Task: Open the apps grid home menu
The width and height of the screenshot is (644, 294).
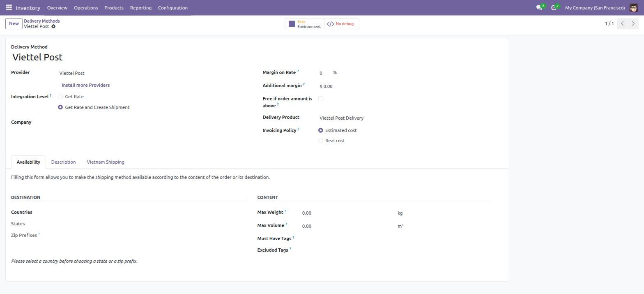Action: [x=9, y=7]
